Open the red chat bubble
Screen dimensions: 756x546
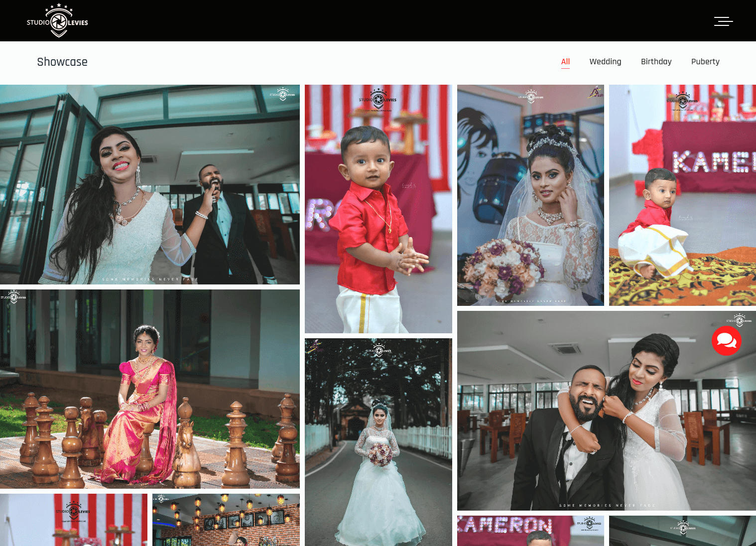(726, 341)
